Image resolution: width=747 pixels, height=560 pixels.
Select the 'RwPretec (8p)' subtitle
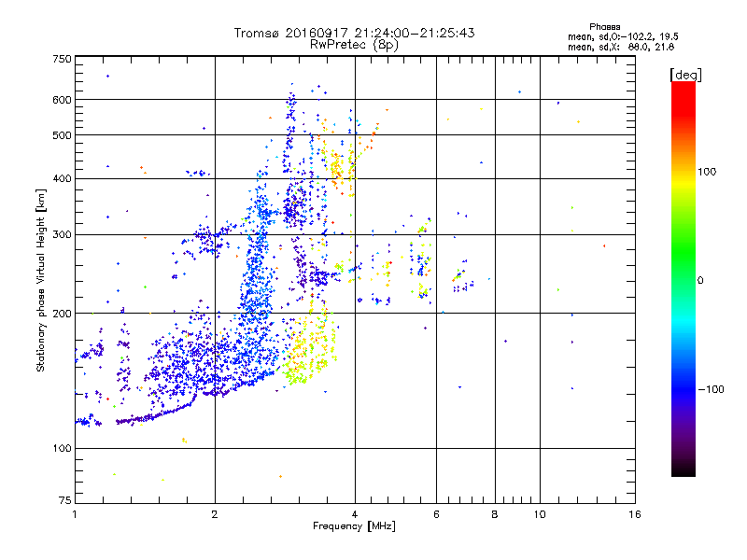pyautogui.click(x=354, y=45)
